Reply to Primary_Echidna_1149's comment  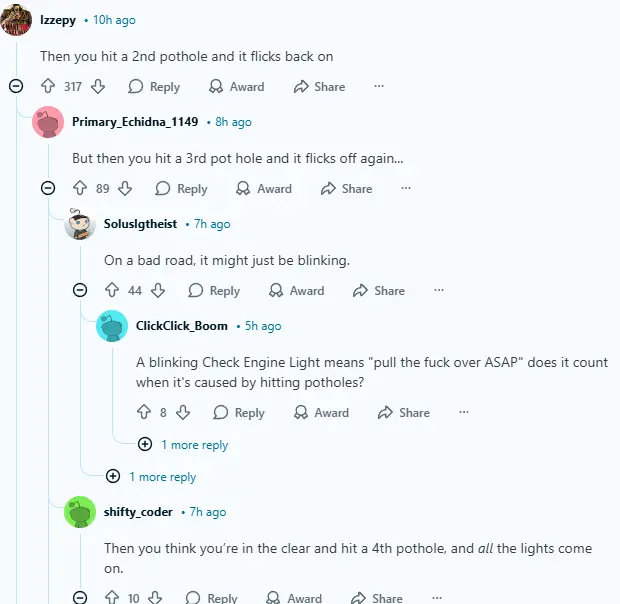click(x=181, y=189)
